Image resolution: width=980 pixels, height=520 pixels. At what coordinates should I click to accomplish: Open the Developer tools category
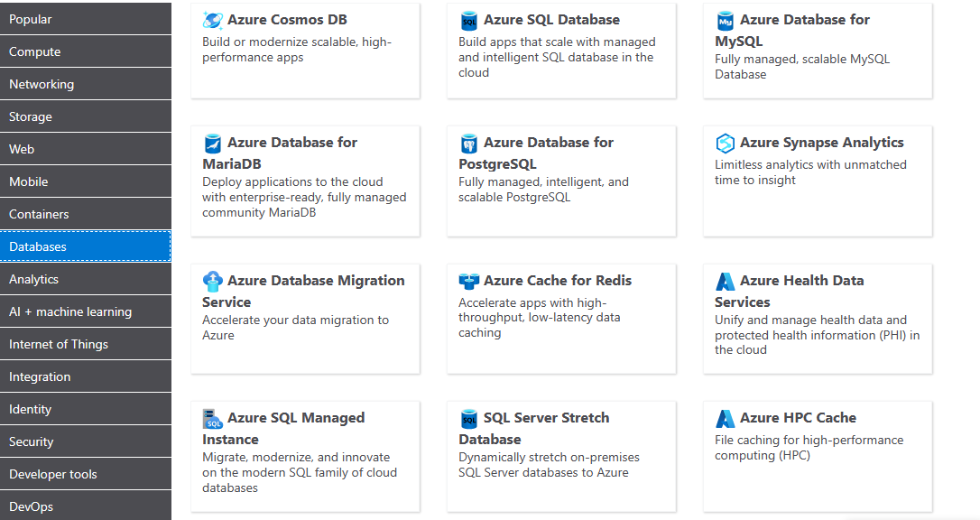(86, 474)
